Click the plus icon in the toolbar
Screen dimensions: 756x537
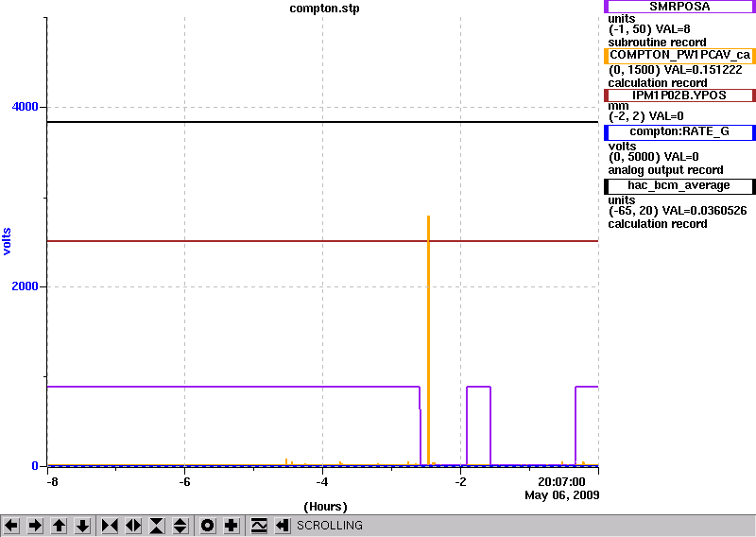(x=232, y=526)
